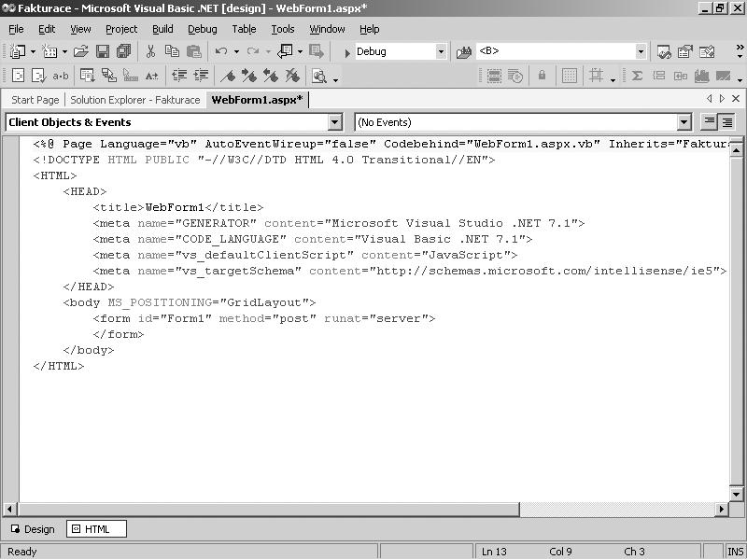Click the Find in Files icon
Viewport: 747px width, 560px height.
pos(463,52)
